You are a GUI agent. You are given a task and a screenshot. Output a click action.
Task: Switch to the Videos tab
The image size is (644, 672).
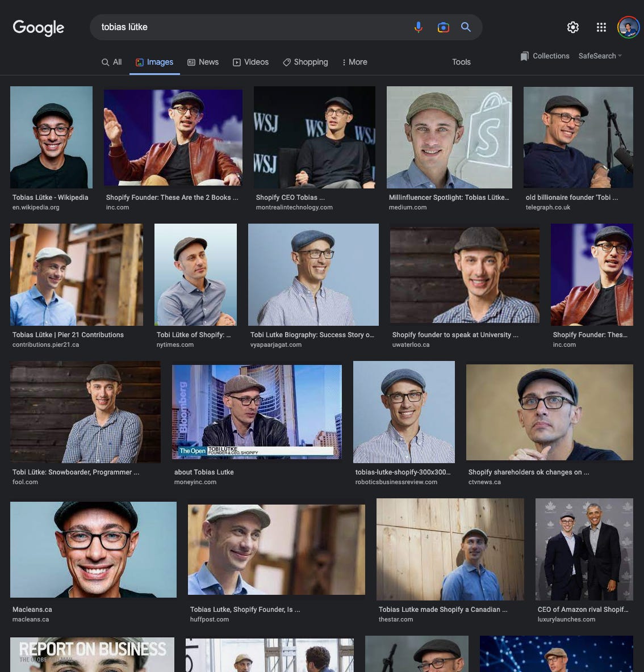coord(251,62)
